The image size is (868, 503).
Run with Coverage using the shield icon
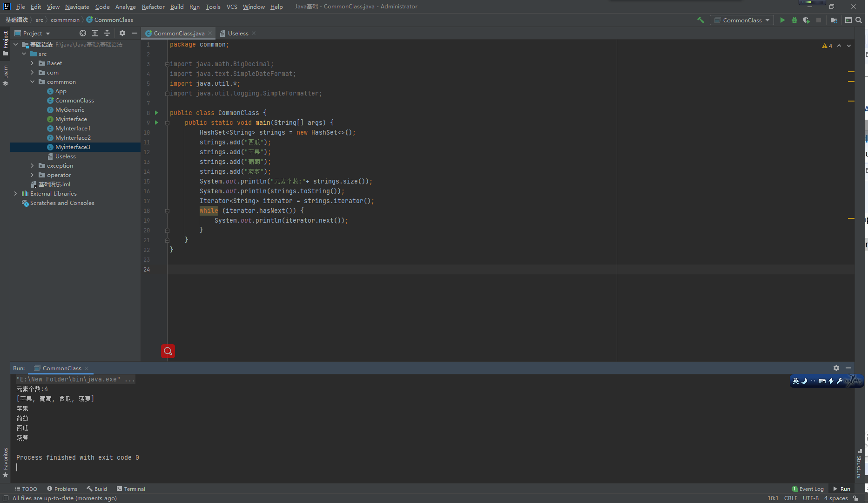point(806,20)
